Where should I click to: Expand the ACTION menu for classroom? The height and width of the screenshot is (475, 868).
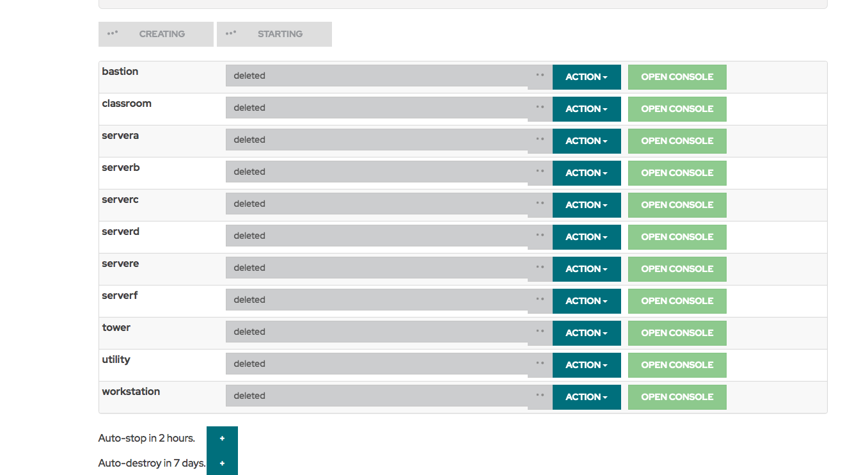coord(586,109)
